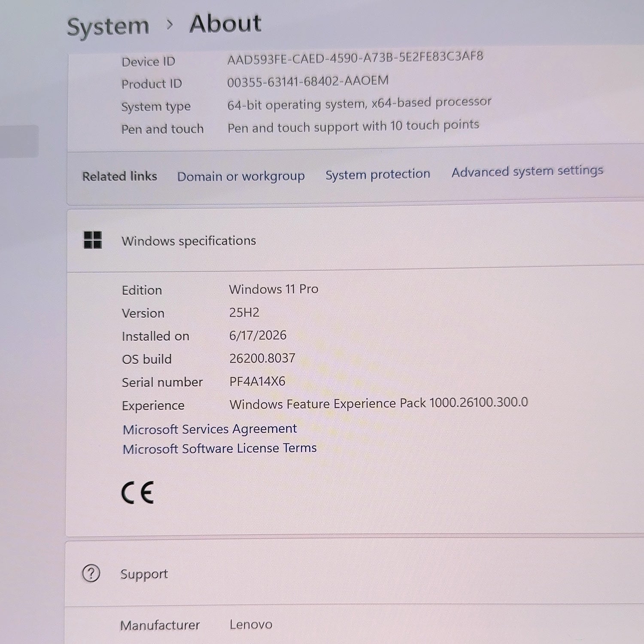The image size is (644, 644).
Task: Select the install date 6/17/2026
Action: pyautogui.click(x=258, y=335)
